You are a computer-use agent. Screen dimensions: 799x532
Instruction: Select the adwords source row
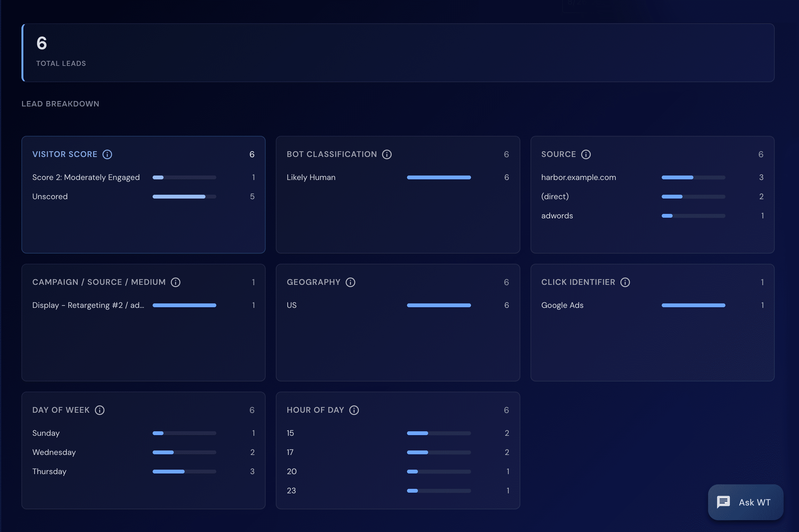652,216
